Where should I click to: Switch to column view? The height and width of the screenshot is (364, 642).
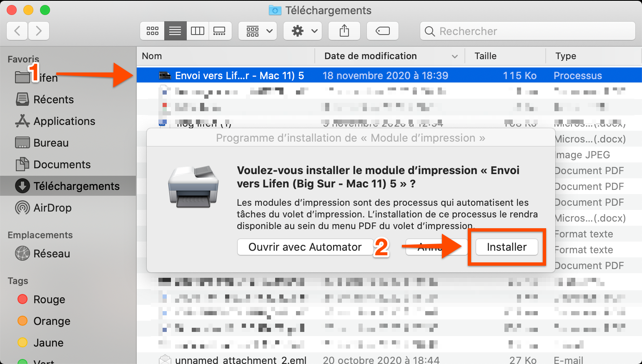point(198,31)
